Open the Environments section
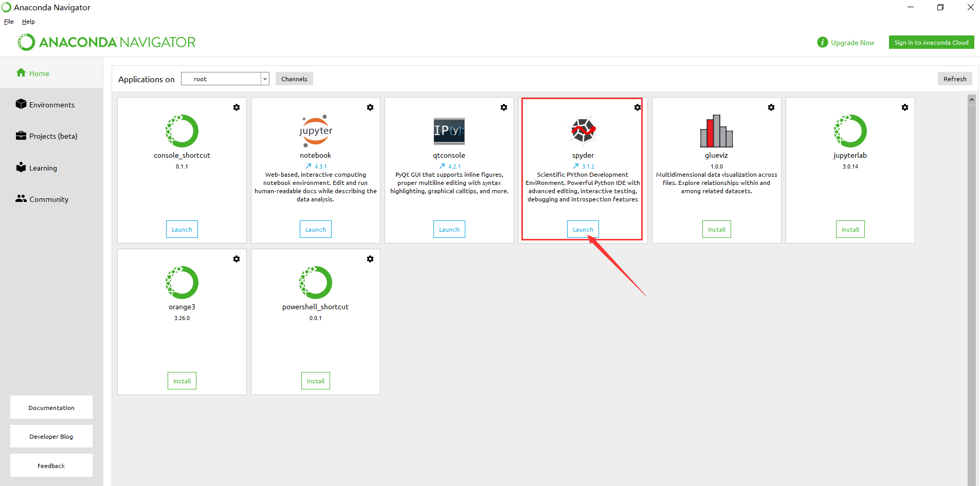980x486 pixels. 51,105
